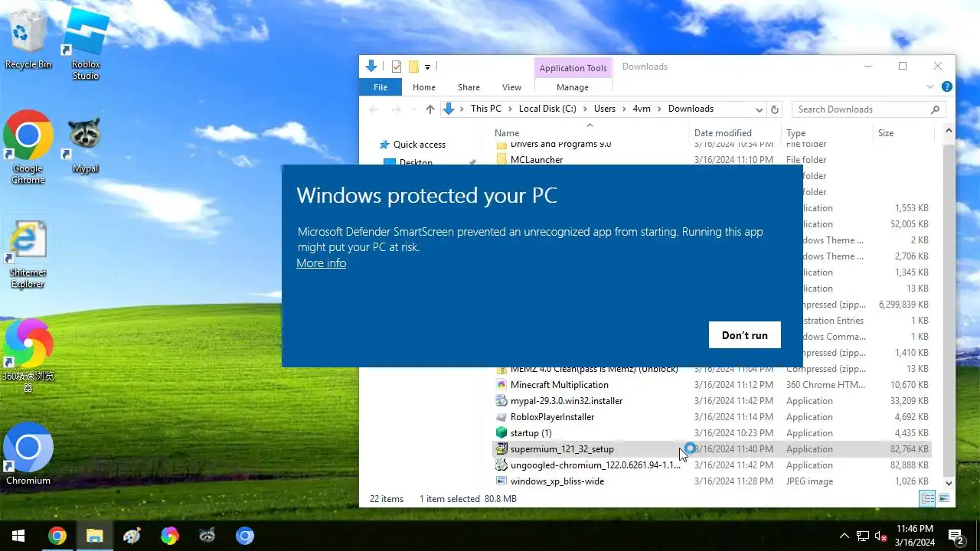This screenshot has height=551, width=980.
Task: Open the address bar history dropdown
Action: point(759,109)
